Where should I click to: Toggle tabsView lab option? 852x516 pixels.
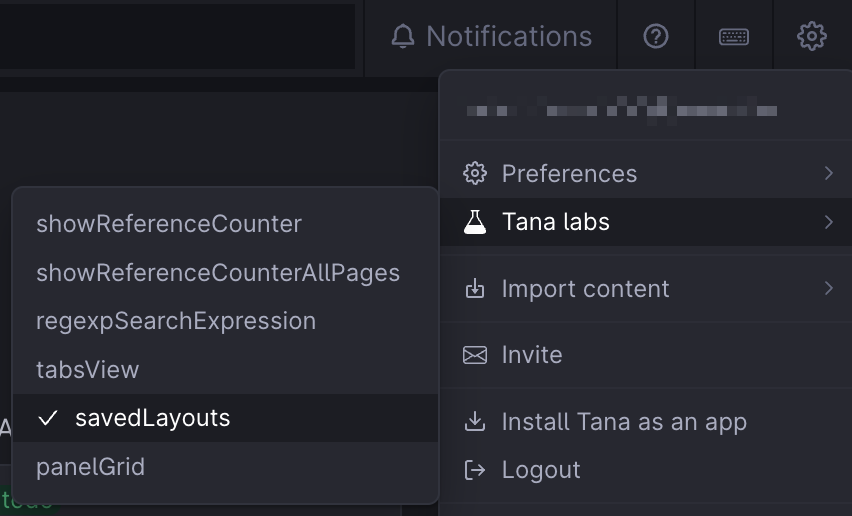(225, 369)
